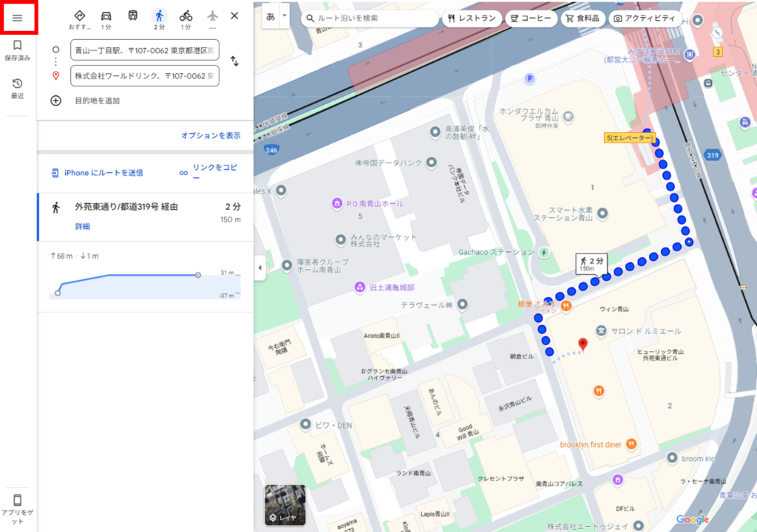
Task: Select 帝国データバンク place marker
Action: (x=432, y=163)
